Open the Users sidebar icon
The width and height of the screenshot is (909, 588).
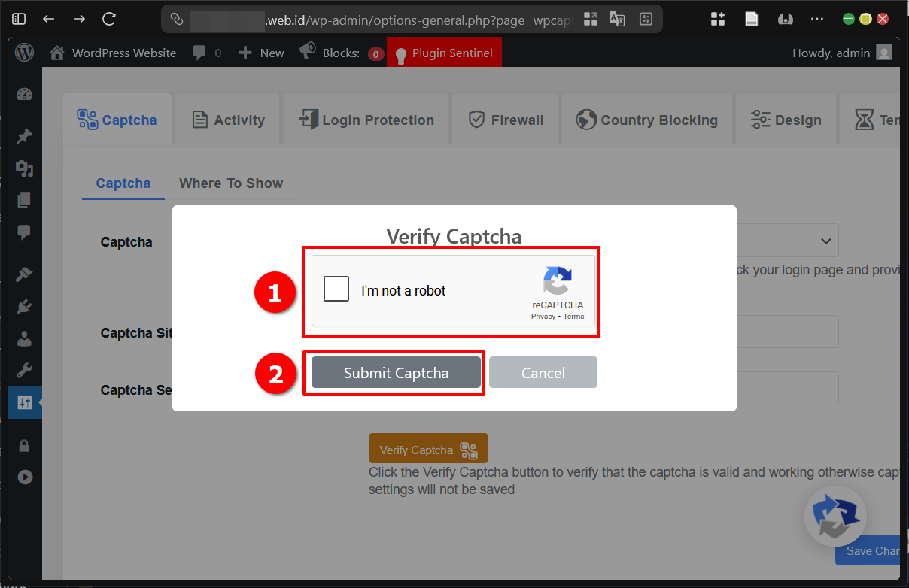24,338
